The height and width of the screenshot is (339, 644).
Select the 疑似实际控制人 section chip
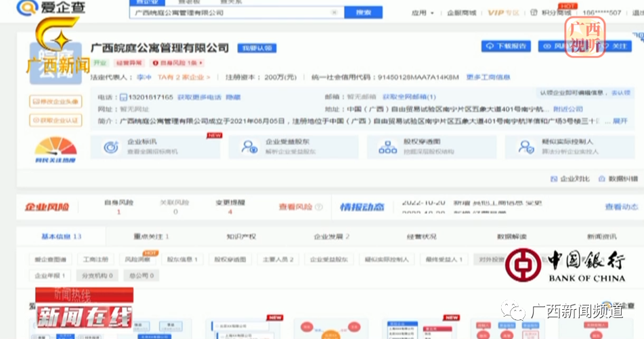tap(387, 259)
